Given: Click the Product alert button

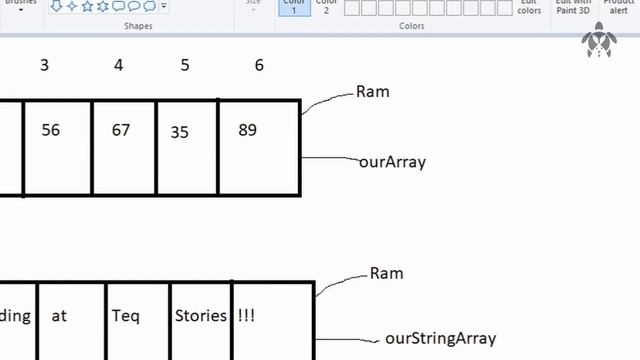Looking at the screenshot, I should [x=618, y=7].
